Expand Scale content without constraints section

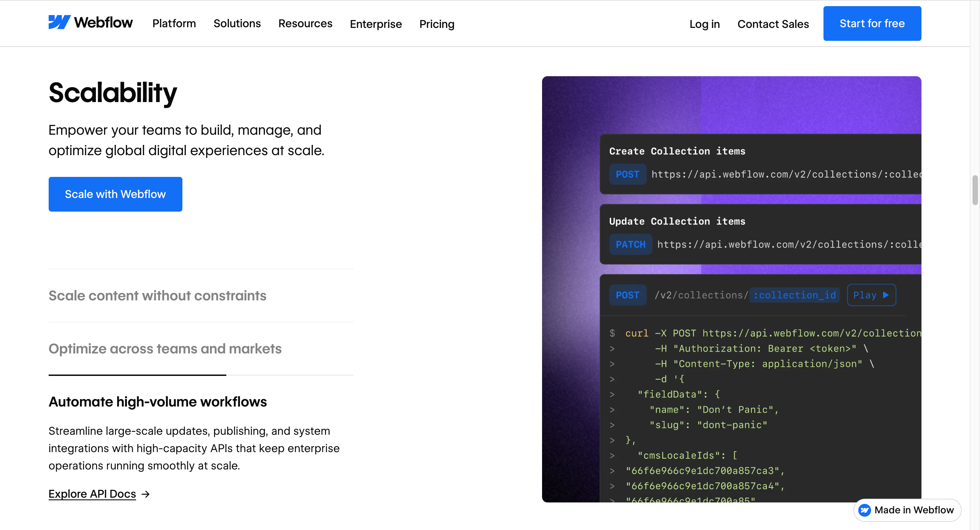coord(158,295)
